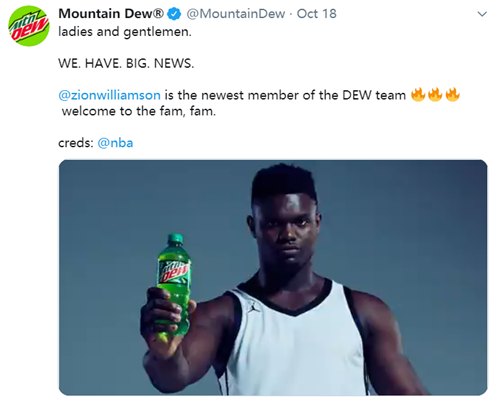
Task: Click the last fire emoji
Action: (x=452, y=95)
